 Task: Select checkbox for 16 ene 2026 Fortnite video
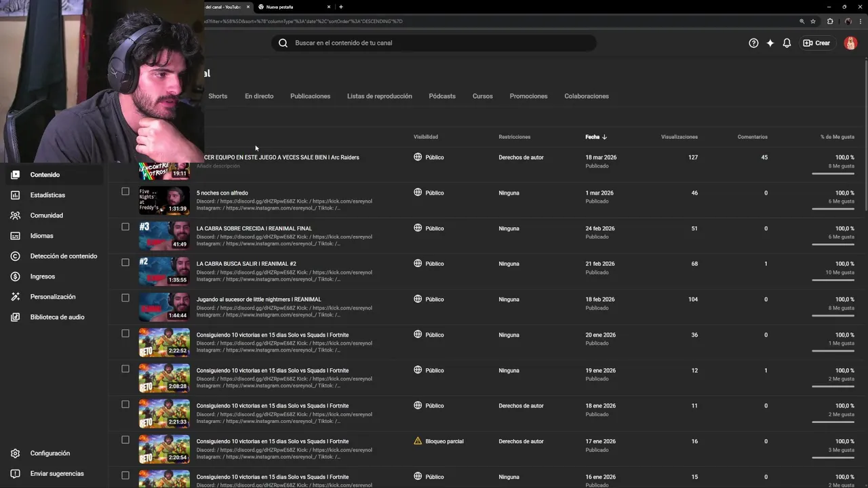[x=125, y=476]
